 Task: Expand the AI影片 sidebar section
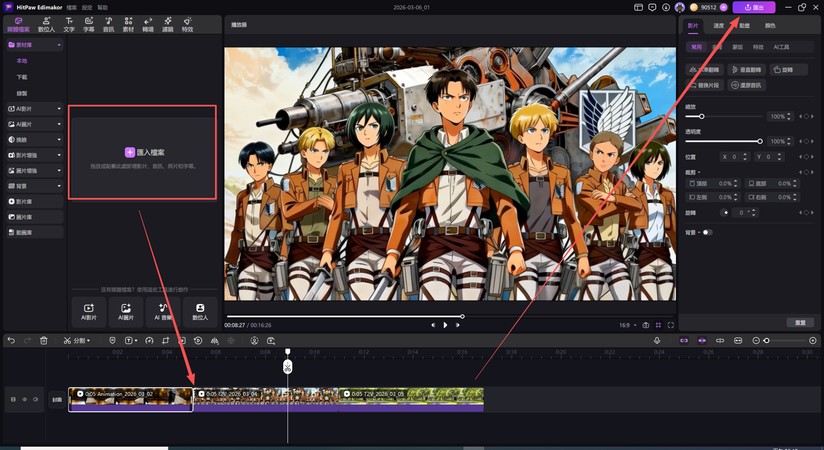tap(59, 108)
